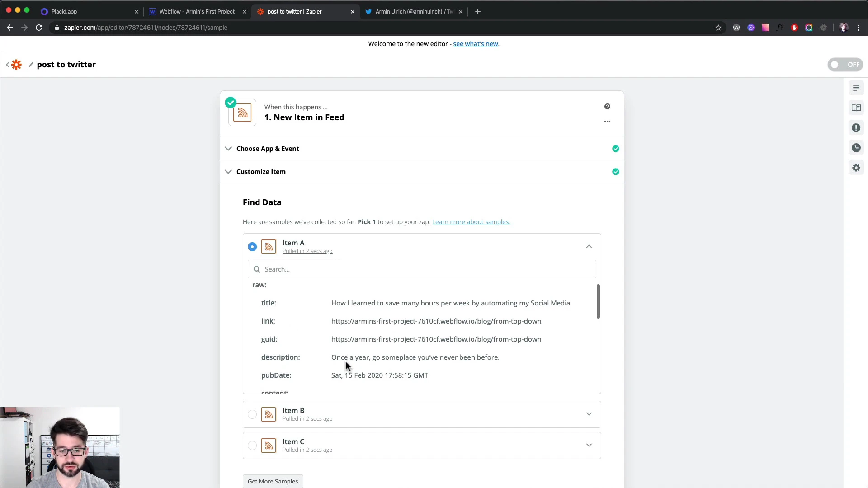Expand the Choose App & Event section

click(x=228, y=149)
